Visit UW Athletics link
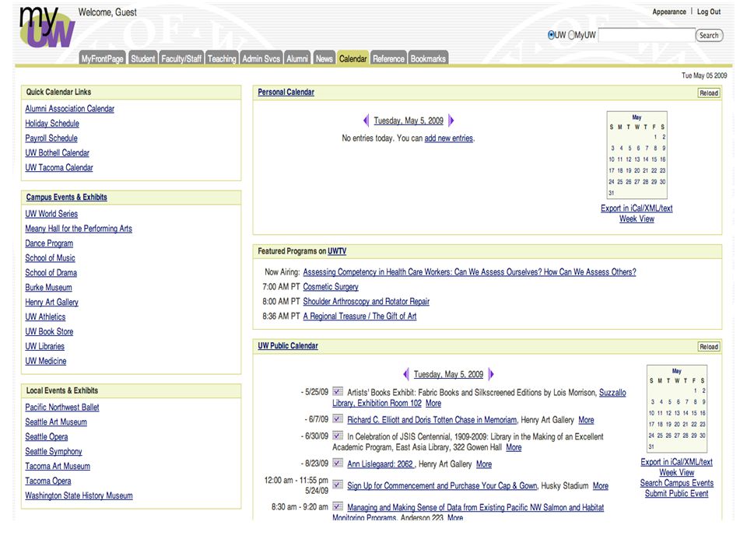Screen dimensions: 747x560 (45, 317)
